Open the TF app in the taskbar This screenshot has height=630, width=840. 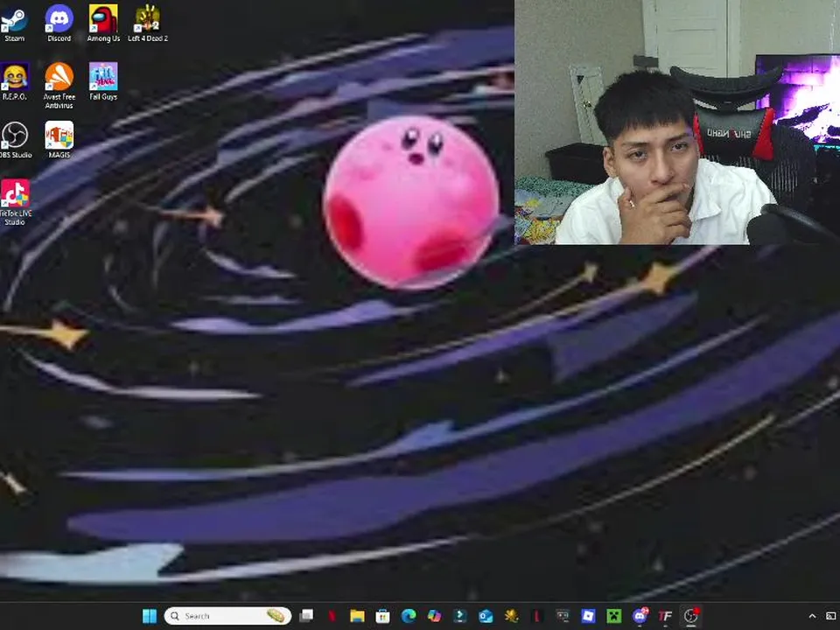(665, 616)
